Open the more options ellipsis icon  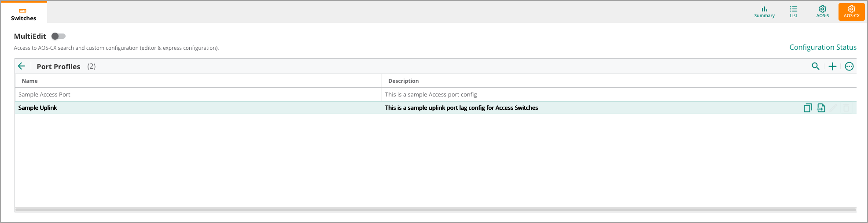(x=849, y=66)
